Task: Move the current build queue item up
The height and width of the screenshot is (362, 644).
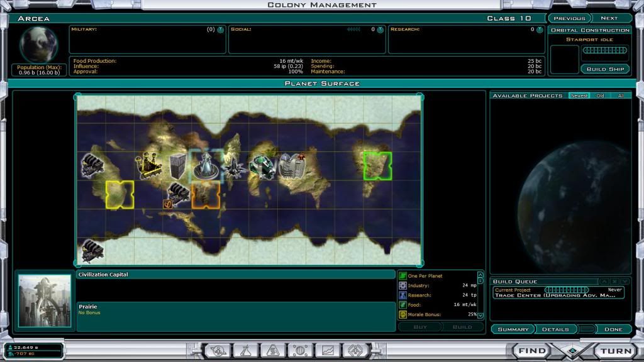Action: pos(604,282)
